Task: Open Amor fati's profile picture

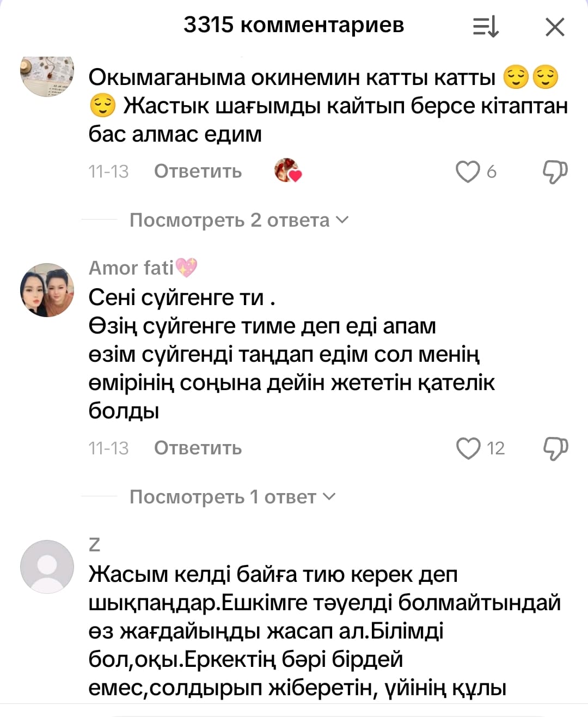Action: [47, 290]
